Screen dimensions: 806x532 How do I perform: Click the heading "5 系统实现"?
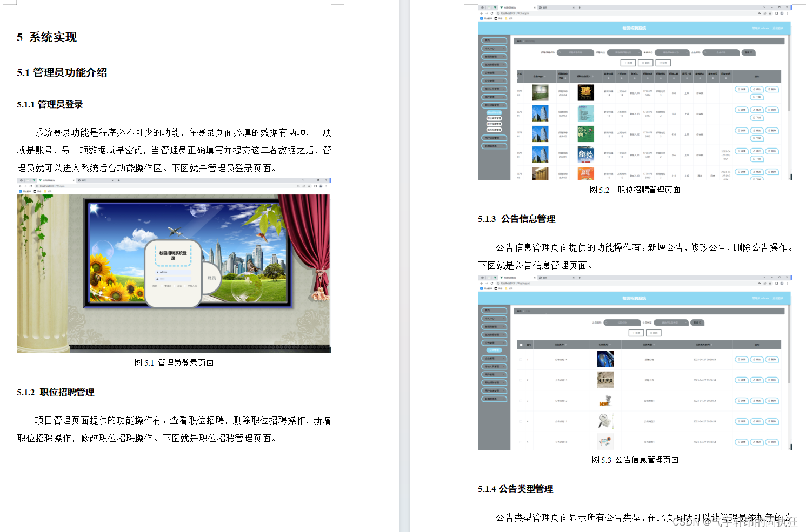pyautogui.click(x=46, y=37)
